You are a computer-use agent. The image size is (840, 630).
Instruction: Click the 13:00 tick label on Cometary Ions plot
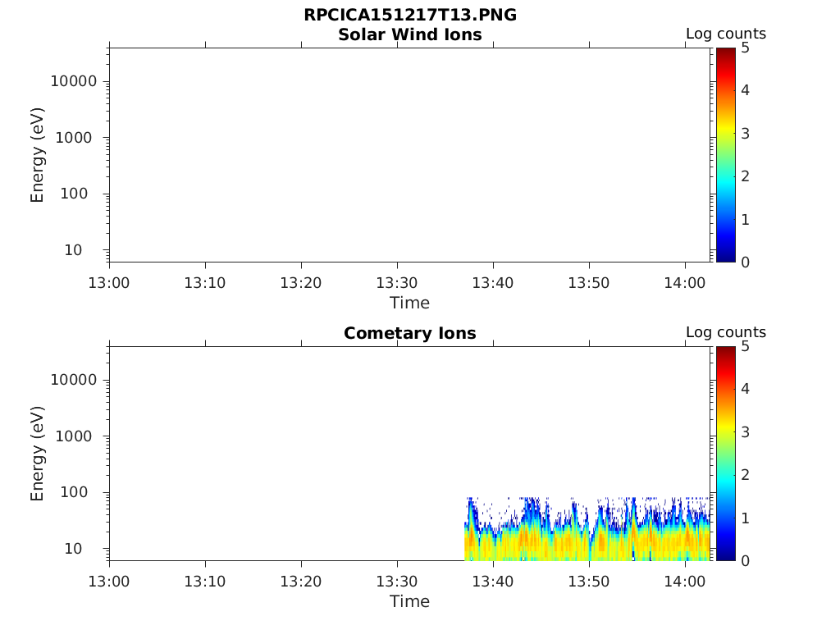[x=109, y=581]
